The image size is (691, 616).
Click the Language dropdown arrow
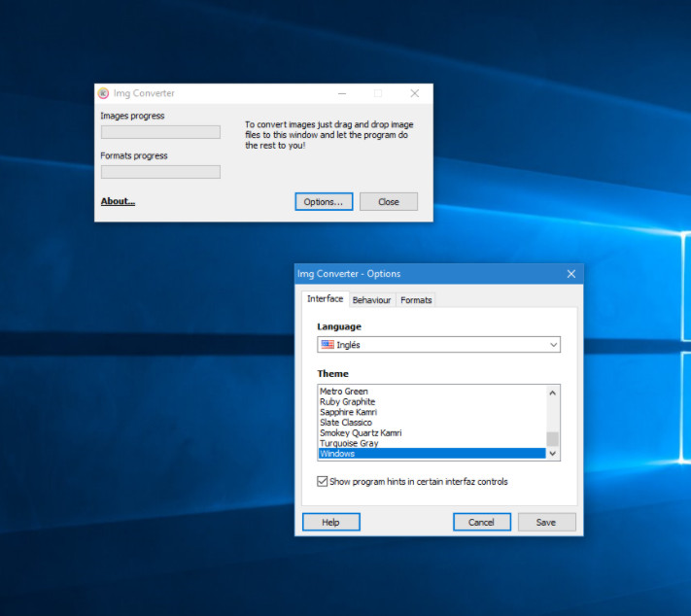554,345
